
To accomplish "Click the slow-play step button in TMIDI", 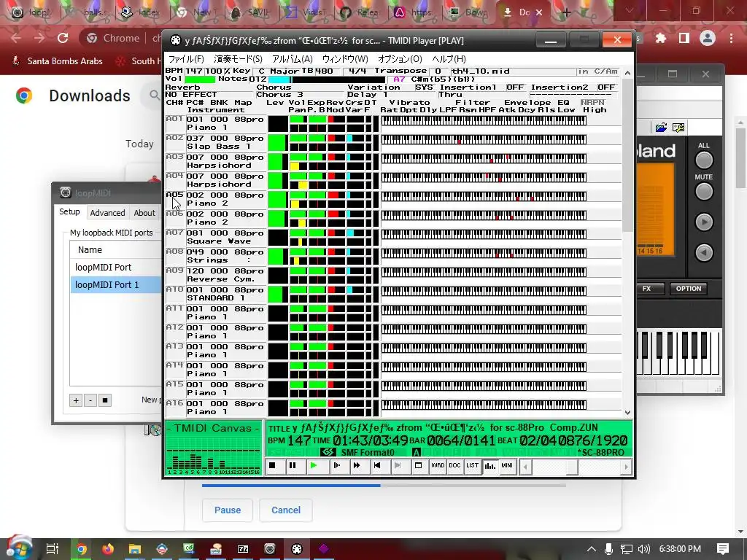I will pyautogui.click(x=336, y=466).
